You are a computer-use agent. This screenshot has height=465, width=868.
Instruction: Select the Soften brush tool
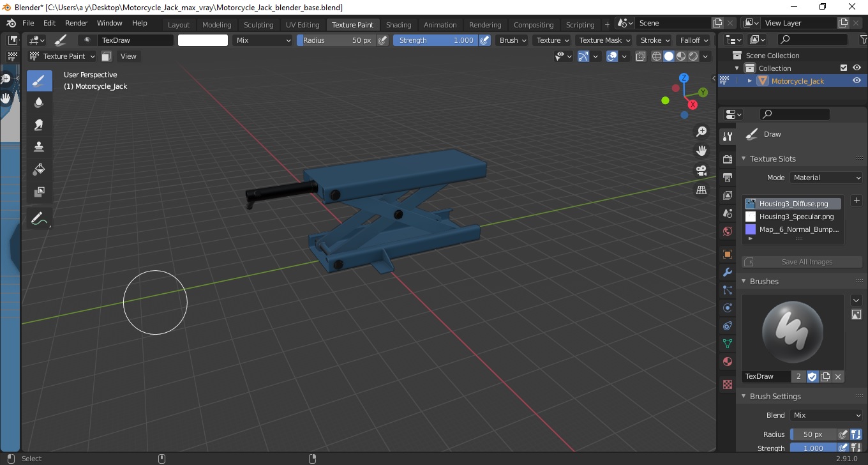point(39,102)
